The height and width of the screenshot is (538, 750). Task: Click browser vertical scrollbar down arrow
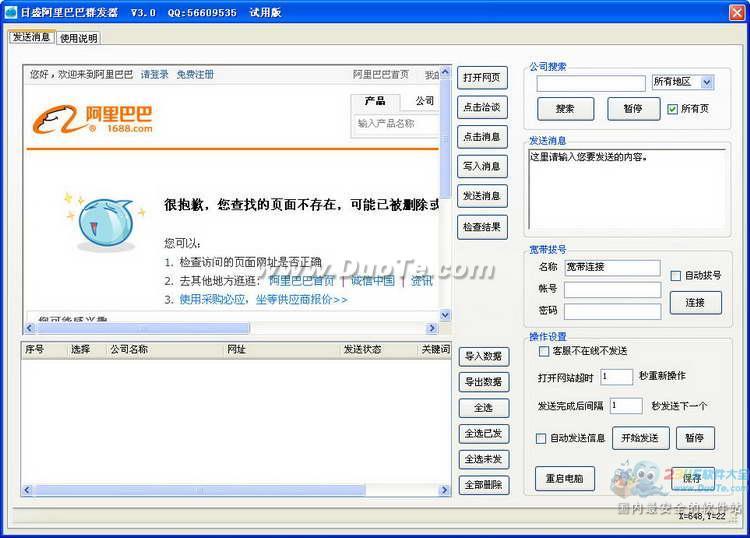coord(445,315)
